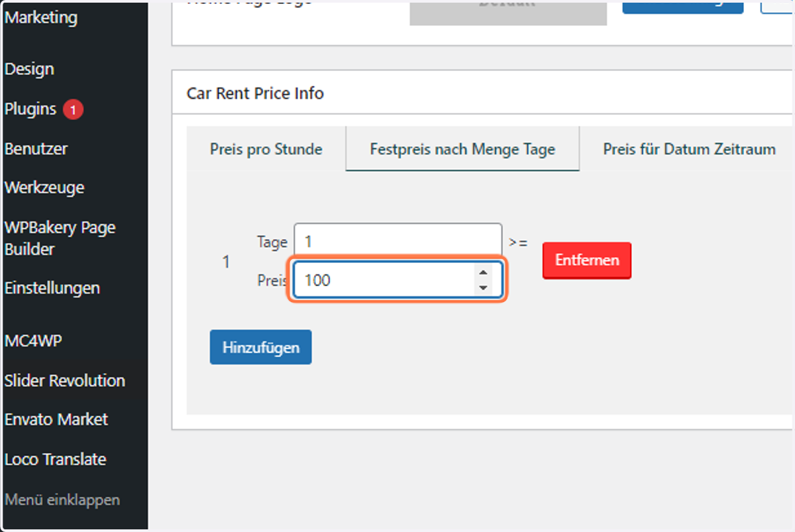Click the Plugins update count badge

click(x=73, y=109)
